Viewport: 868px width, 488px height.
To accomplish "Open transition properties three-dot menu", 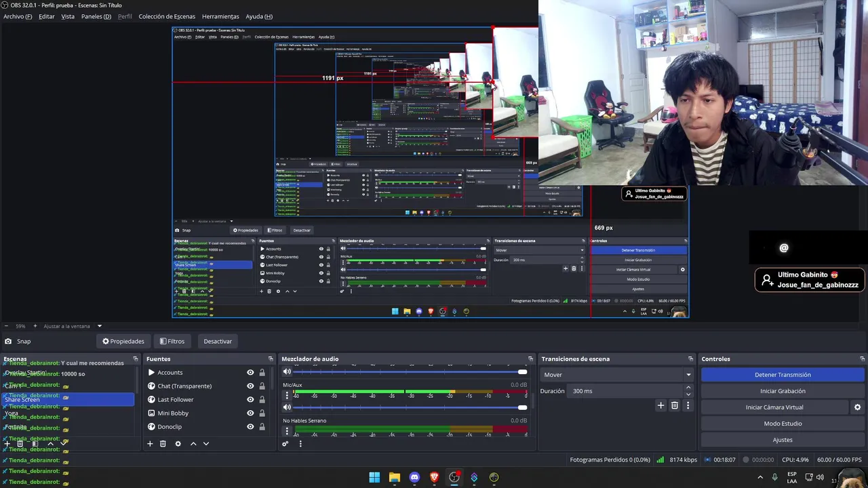I will click(688, 405).
